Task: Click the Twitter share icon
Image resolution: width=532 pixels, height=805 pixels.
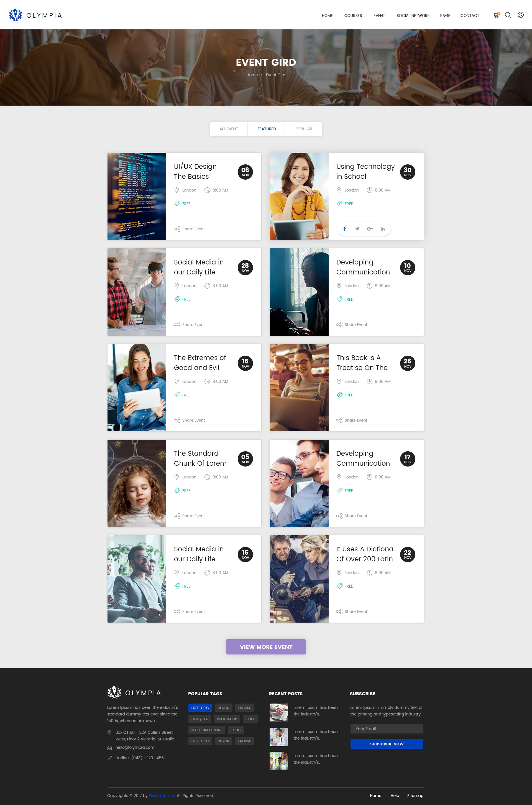Action: tap(357, 229)
